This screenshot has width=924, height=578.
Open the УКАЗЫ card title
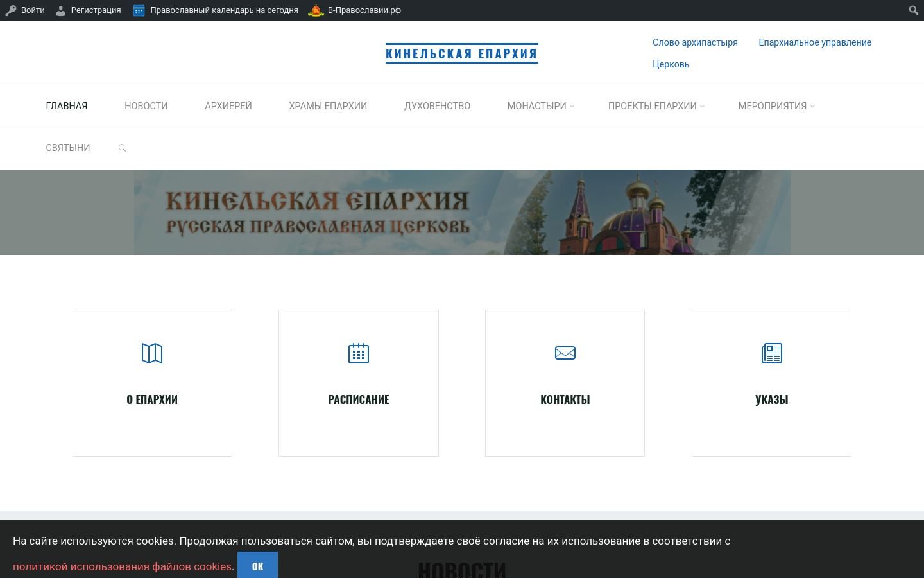pyautogui.click(x=772, y=399)
